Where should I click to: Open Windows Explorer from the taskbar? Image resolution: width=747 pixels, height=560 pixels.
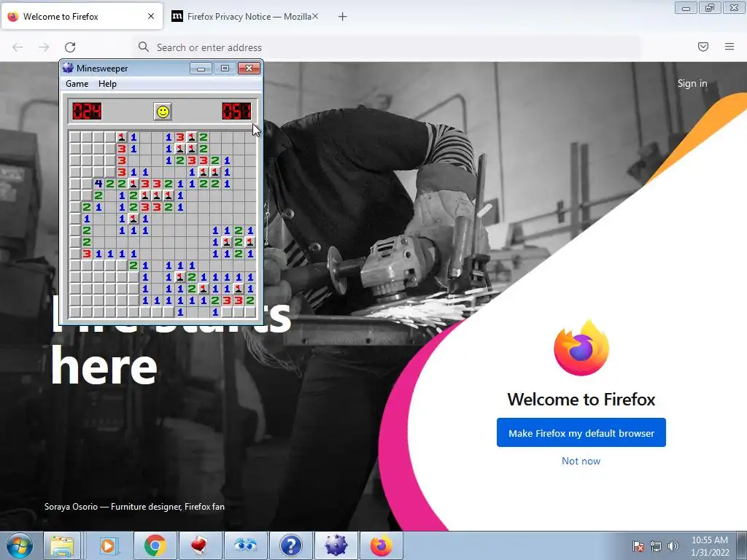(x=63, y=545)
